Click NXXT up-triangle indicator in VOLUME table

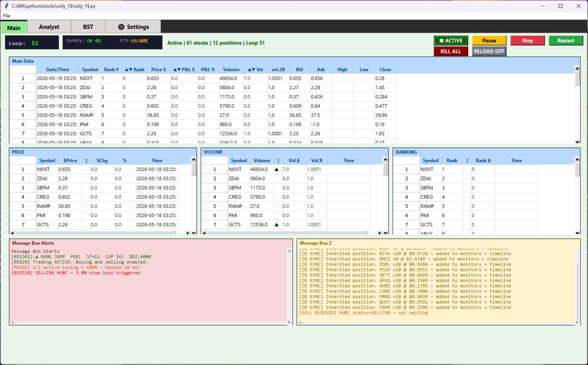(276, 169)
